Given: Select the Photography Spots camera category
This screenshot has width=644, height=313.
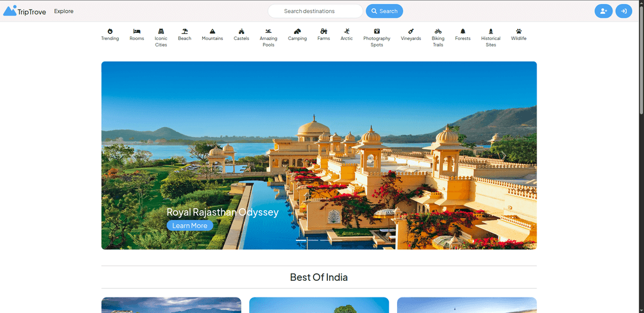Looking at the screenshot, I should click(377, 37).
